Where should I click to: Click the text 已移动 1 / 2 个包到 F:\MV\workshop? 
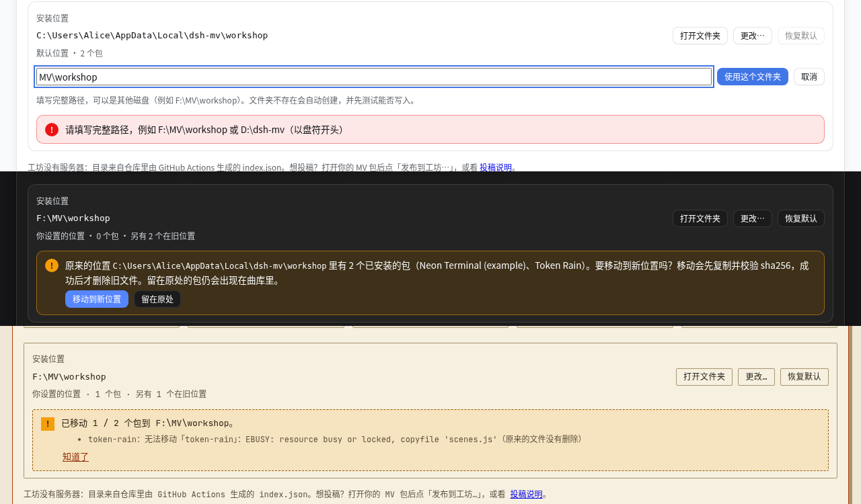pos(148,423)
